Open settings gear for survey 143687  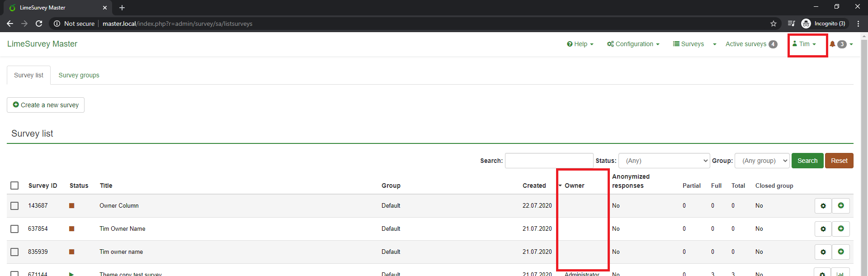click(x=823, y=206)
